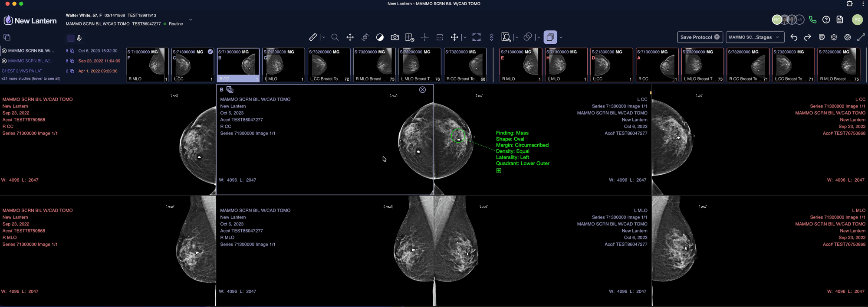The width and height of the screenshot is (868, 307).
Task: Click the 3D rotate tool icon
Action: pos(365,37)
